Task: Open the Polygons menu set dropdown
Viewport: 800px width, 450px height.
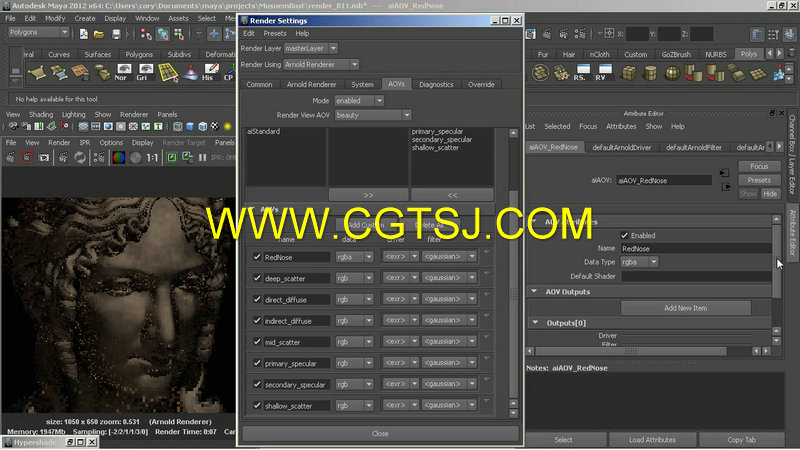Action: pos(39,32)
